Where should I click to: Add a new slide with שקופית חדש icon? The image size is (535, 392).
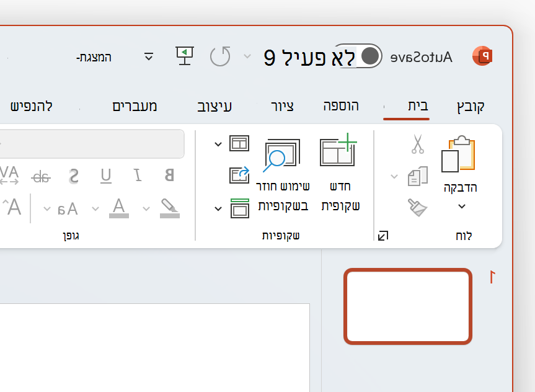coord(338,149)
